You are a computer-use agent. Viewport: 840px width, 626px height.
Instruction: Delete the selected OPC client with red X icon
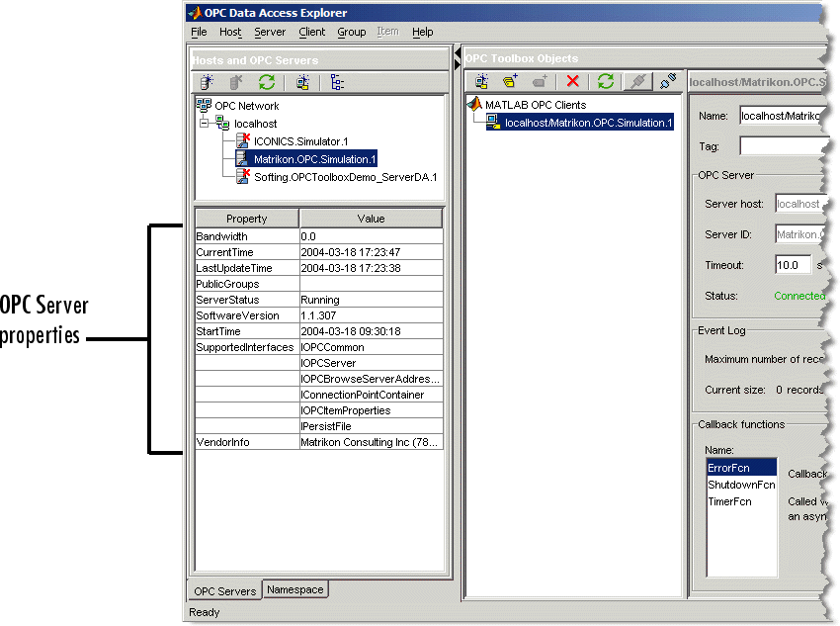click(574, 81)
